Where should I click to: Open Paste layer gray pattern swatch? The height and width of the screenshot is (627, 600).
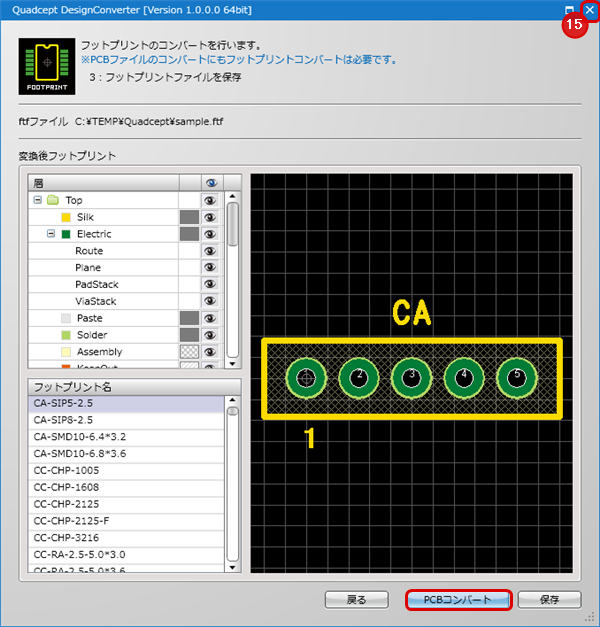tap(189, 318)
